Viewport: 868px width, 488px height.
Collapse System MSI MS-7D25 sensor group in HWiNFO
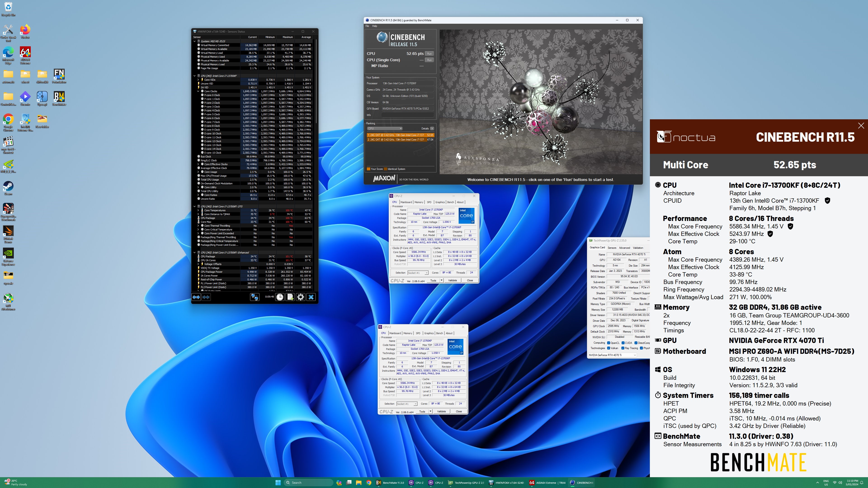pyautogui.click(x=194, y=41)
